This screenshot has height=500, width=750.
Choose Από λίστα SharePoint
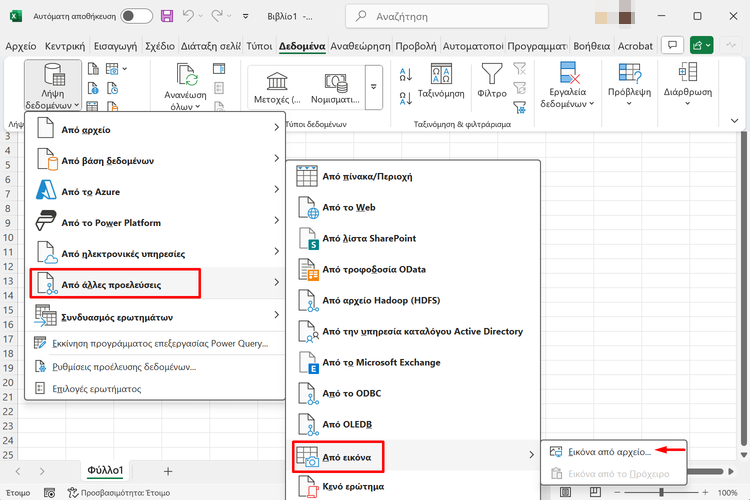click(413, 238)
